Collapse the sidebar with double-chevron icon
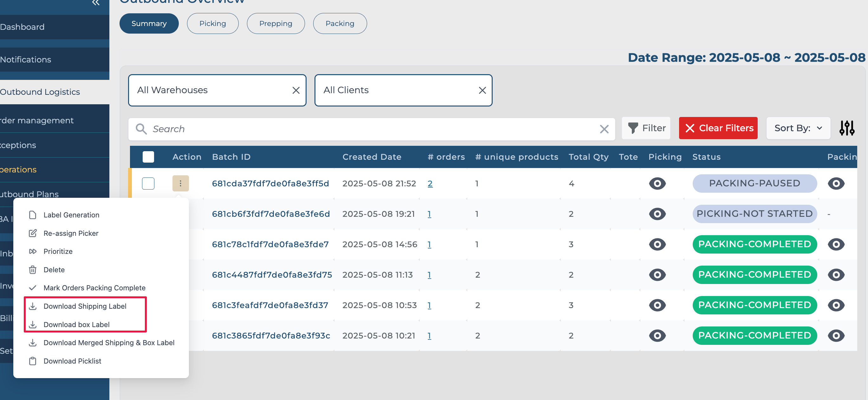Viewport: 868px width, 400px height. (96, 3)
